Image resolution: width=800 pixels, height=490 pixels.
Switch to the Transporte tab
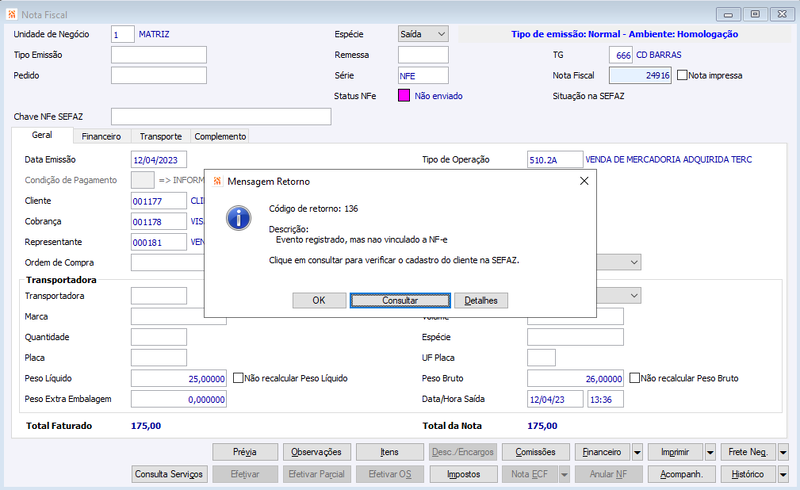[161, 136]
